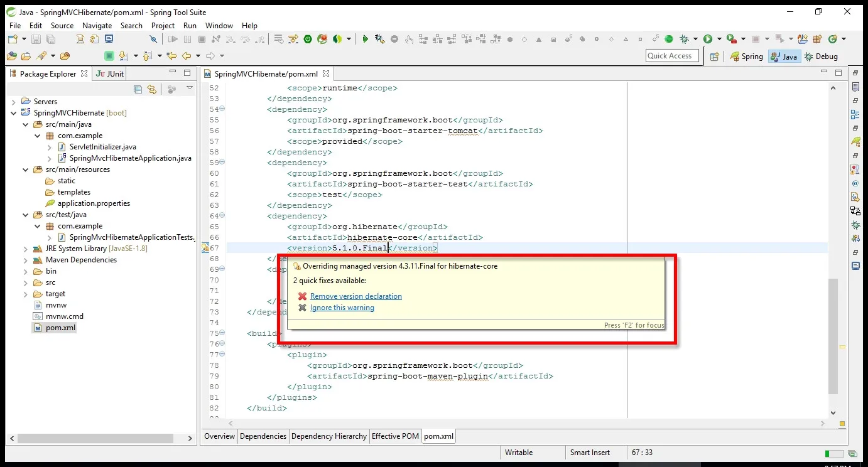
Task: Switch to the Debug perspective
Action: point(821,56)
